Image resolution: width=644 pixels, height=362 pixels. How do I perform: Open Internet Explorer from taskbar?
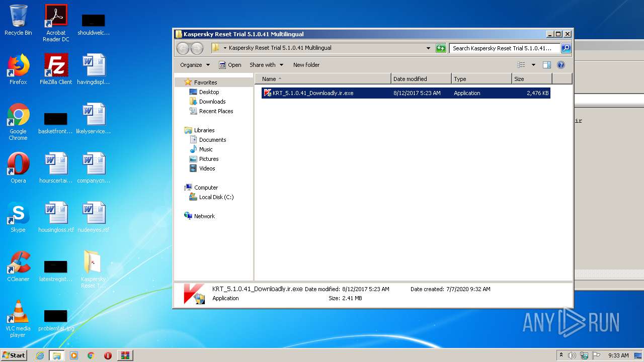coord(40,355)
